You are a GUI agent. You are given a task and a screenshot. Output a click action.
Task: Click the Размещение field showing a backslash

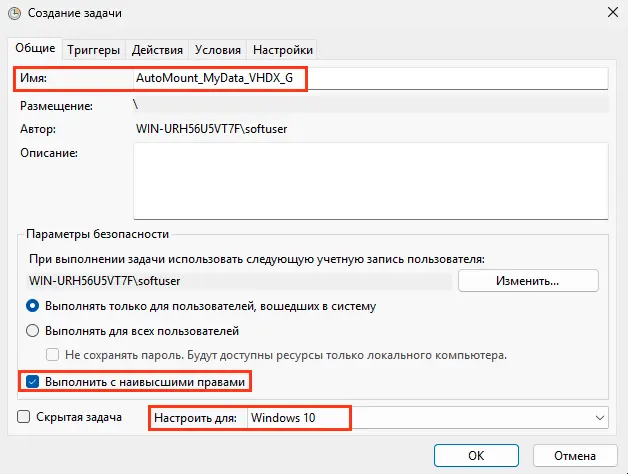coord(370,104)
